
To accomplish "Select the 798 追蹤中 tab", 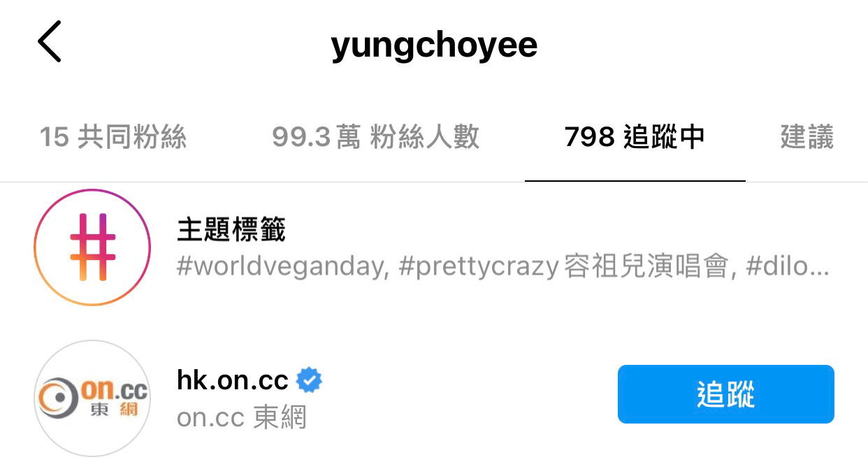I will (x=635, y=137).
